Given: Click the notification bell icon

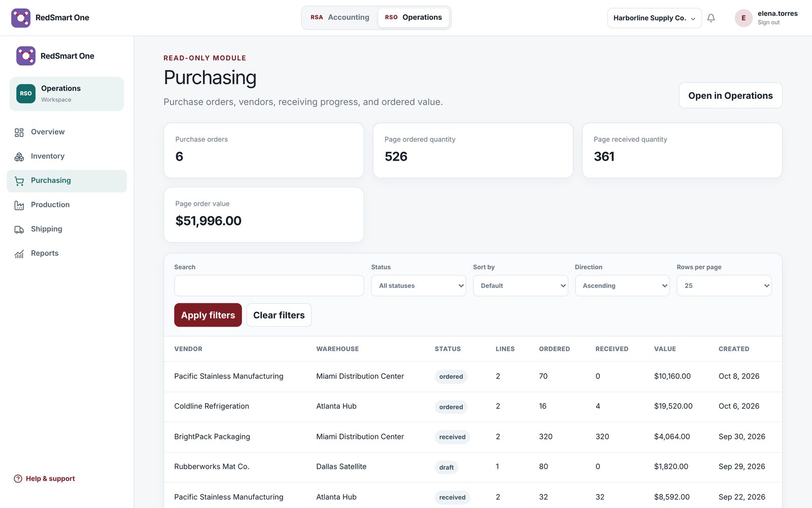Looking at the screenshot, I should coord(711,18).
